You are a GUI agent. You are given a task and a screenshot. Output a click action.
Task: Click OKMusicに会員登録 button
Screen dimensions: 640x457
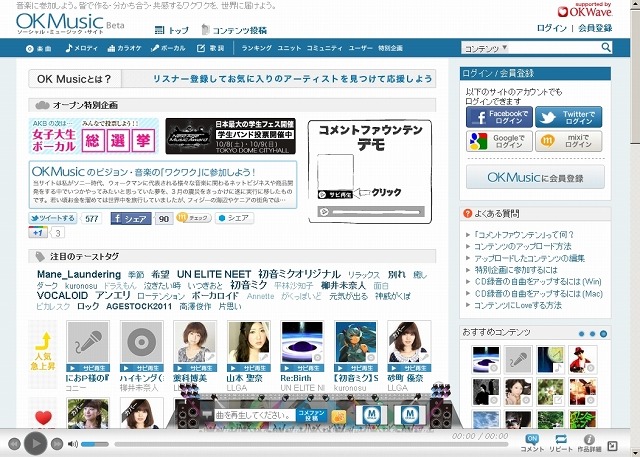(x=535, y=177)
